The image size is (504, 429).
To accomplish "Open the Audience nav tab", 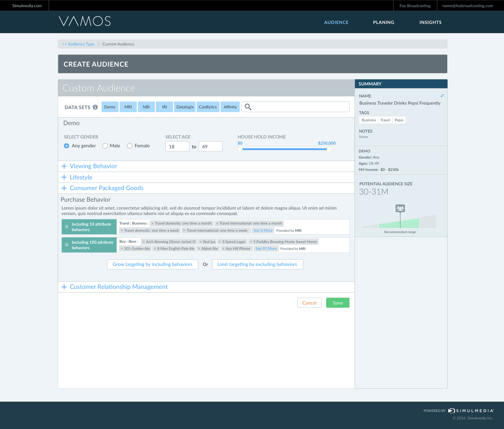I will pos(336,22).
